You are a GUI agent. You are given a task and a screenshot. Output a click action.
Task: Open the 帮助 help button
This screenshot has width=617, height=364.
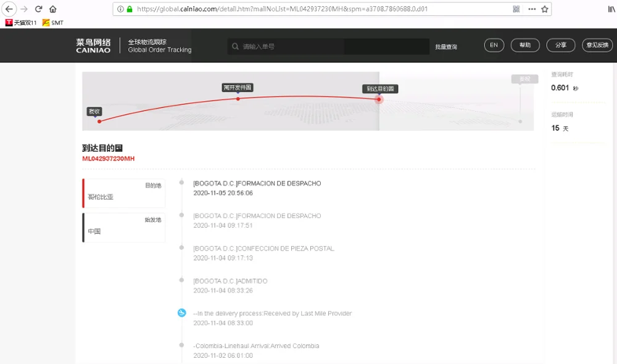pyautogui.click(x=525, y=45)
